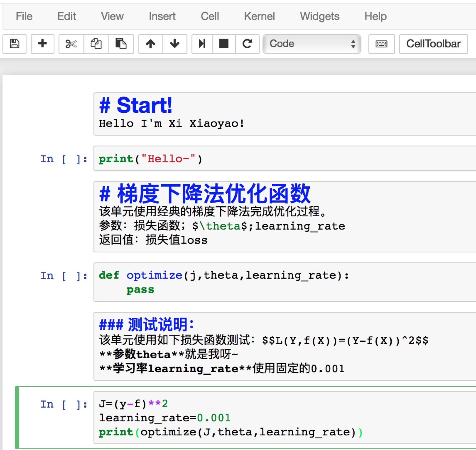Screen dimensions: 476x450
Task: Open the command palette keyboard icon
Action: click(381, 44)
